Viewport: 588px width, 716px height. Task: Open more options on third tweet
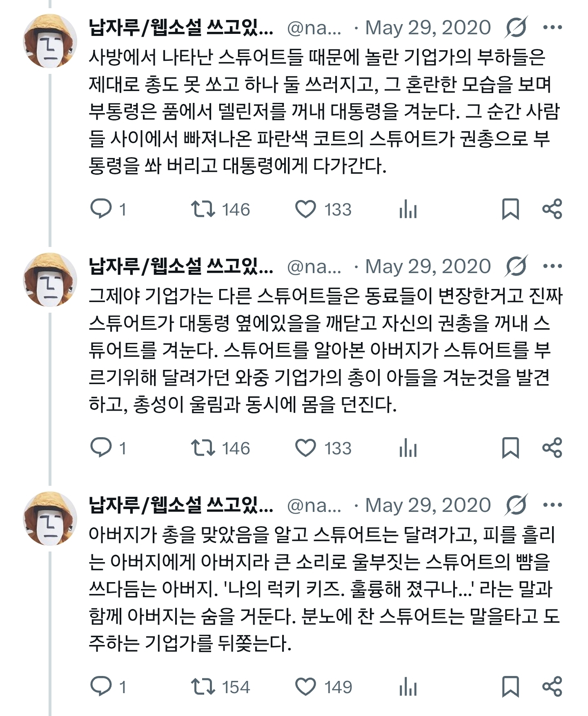coord(552,505)
